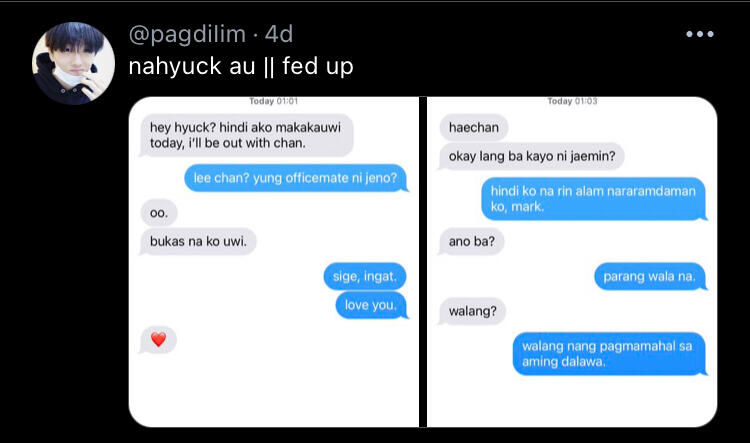Image resolution: width=750 pixels, height=443 pixels.
Task: Click the 'sige, ingat.' message bubble
Action: [x=365, y=277]
